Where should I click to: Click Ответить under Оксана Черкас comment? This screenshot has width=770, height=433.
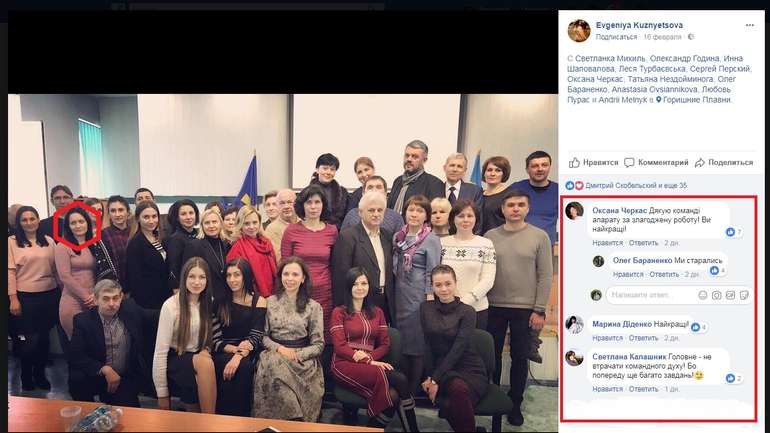pos(643,243)
